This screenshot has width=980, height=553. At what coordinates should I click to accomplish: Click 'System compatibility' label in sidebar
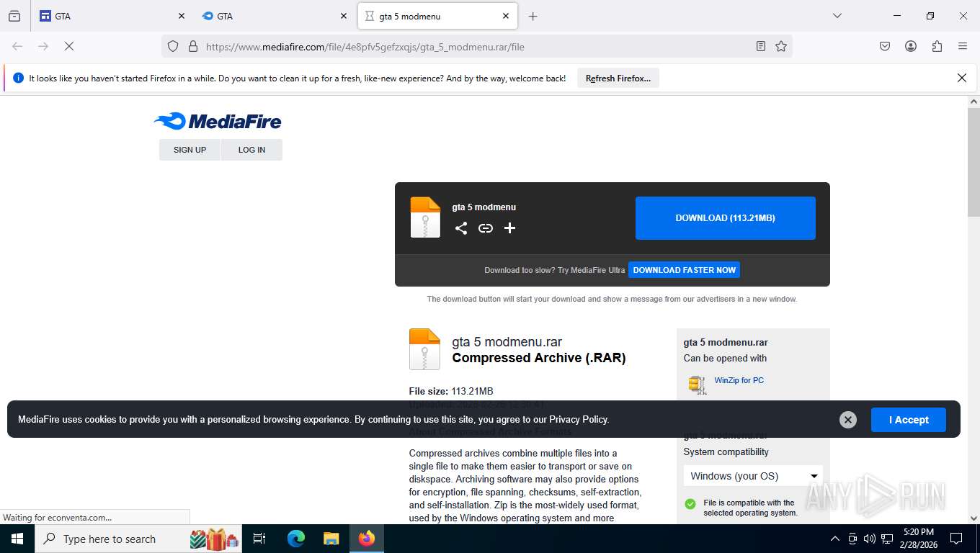coord(726,452)
